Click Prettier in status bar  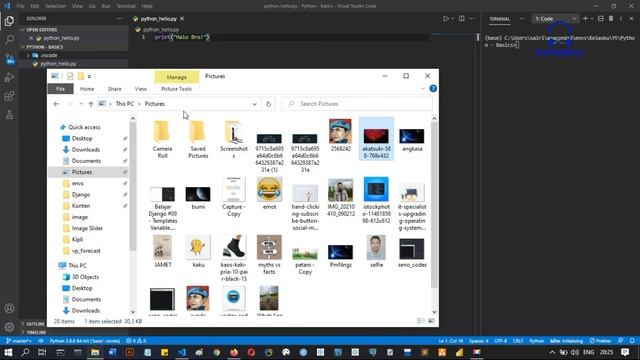(x=600, y=341)
